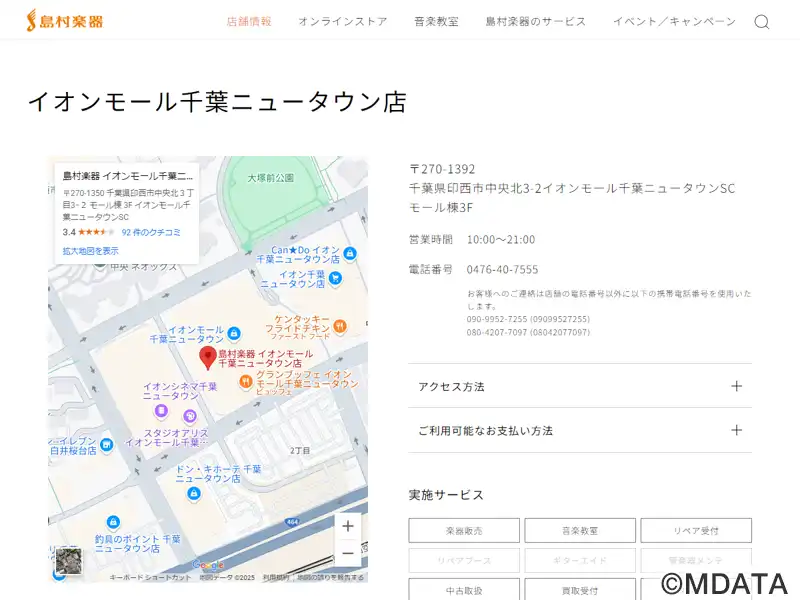Viewport: 800px width, 600px height.
Task: Click リペア受付 service button
Action: [696, 531]
